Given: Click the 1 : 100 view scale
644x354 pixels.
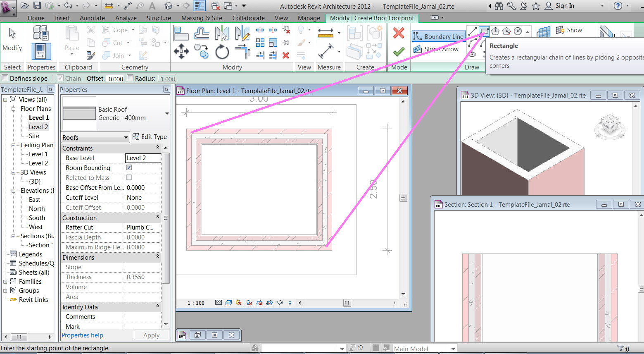Looking at the screenshot, I should (196, 303).
